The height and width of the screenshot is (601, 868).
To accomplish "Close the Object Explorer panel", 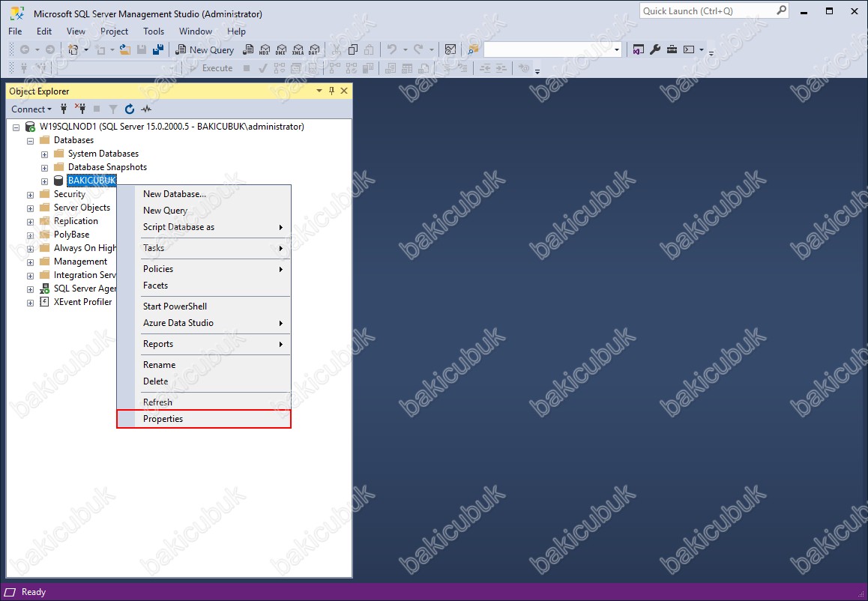I will 344,91.
